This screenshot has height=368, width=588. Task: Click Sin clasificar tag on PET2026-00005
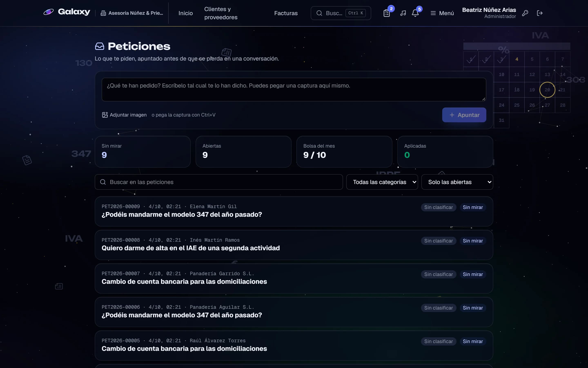(438, 341)
